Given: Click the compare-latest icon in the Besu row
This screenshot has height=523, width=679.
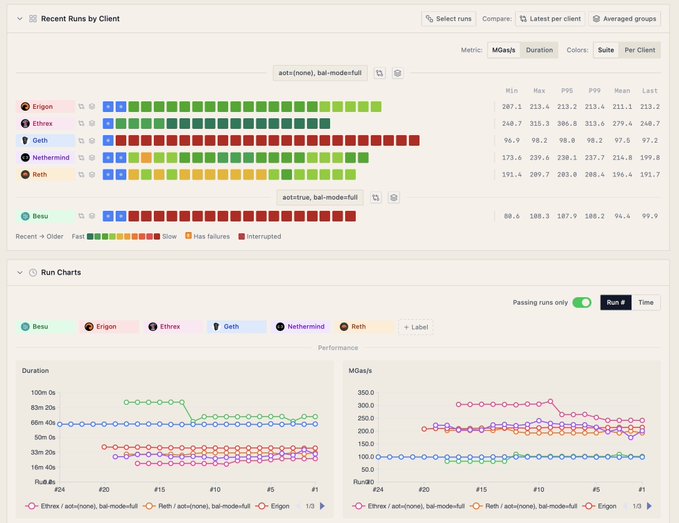Looking at the screenshot, I should point(81,216).
